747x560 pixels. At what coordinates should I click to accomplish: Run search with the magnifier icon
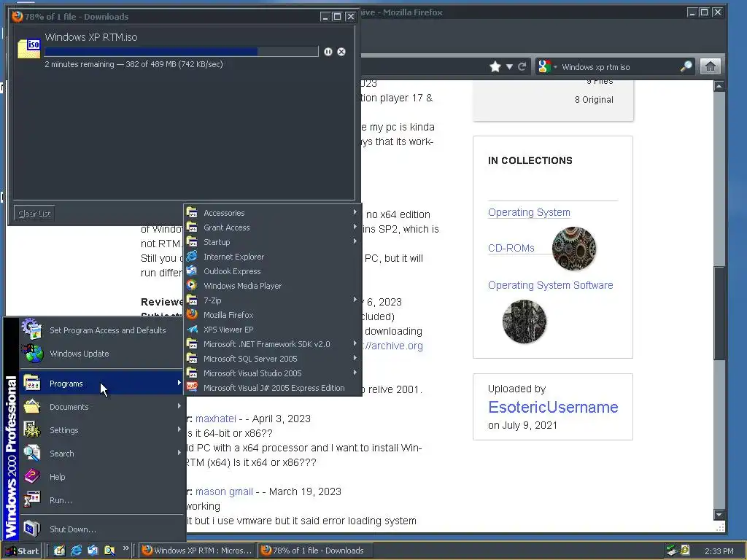[x=686, y=66]
